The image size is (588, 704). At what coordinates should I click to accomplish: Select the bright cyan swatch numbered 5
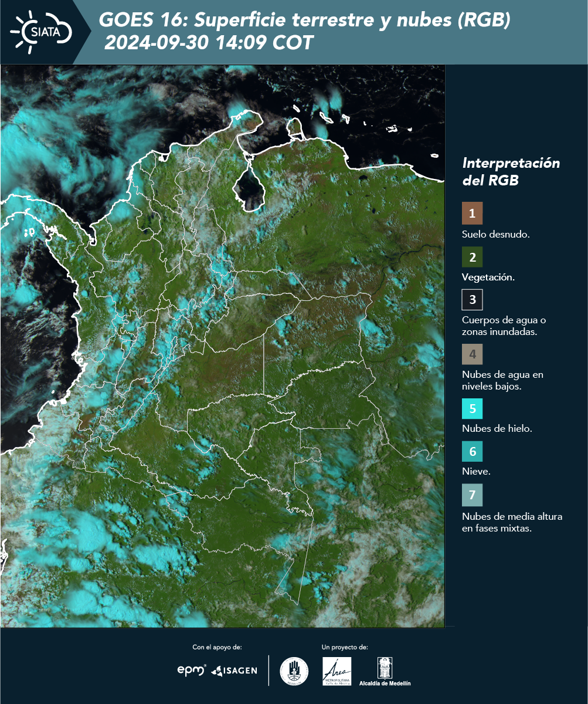point(472,408)
